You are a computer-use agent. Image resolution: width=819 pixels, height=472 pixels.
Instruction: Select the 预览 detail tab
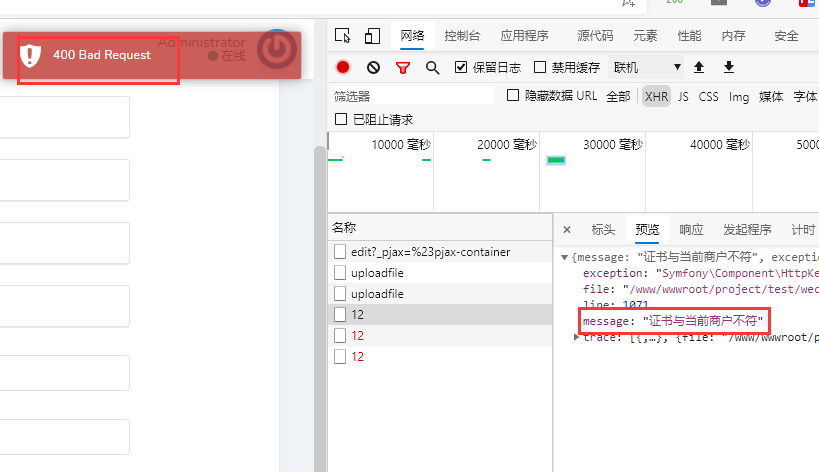647,230
